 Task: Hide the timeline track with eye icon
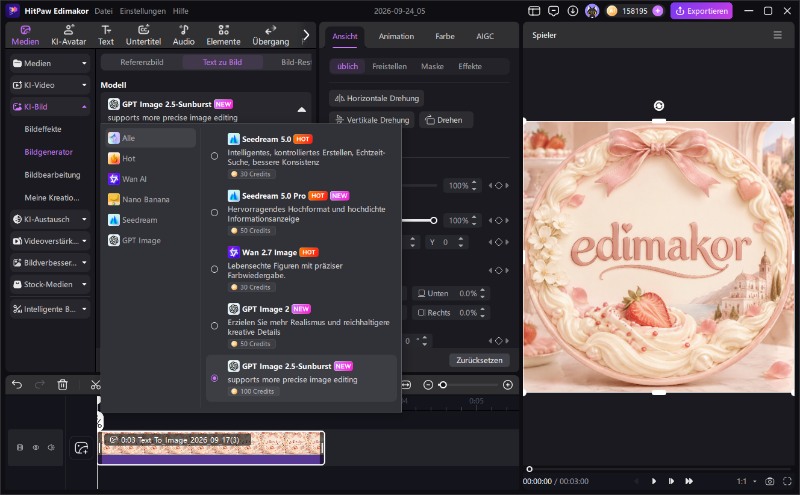click(36, 448)
